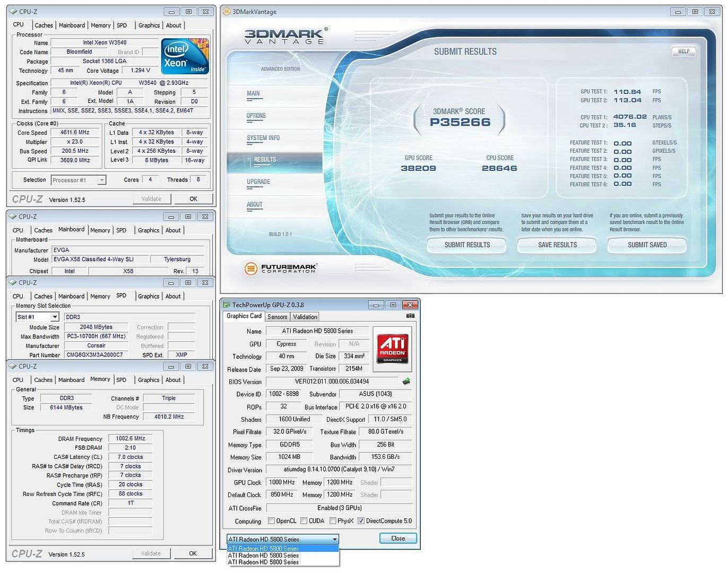Enable the OpenCL checkbox in GPU-Z
Image resolution: width=728 pixels, height=573 pixels.
tap(272, 521)
